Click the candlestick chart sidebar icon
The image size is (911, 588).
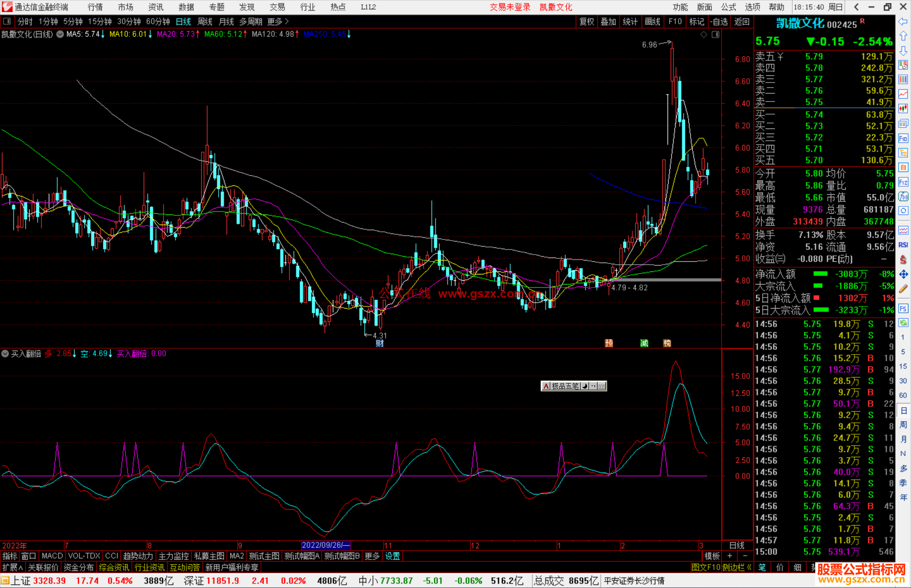903,108
